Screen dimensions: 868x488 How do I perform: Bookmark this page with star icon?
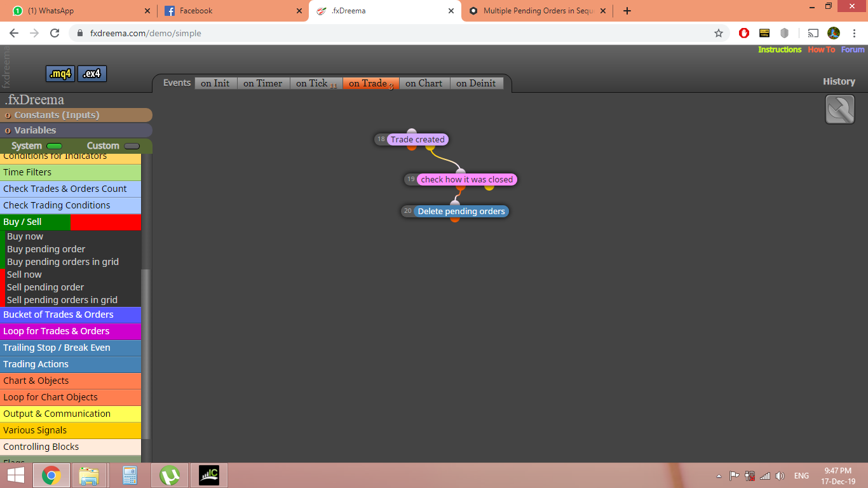[x=719, y=33]
